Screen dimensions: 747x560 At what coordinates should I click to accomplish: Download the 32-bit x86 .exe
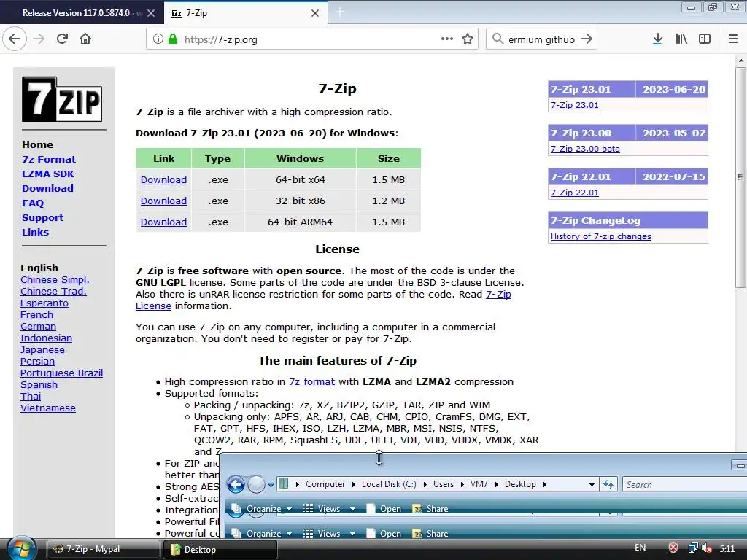click(163, 201)
